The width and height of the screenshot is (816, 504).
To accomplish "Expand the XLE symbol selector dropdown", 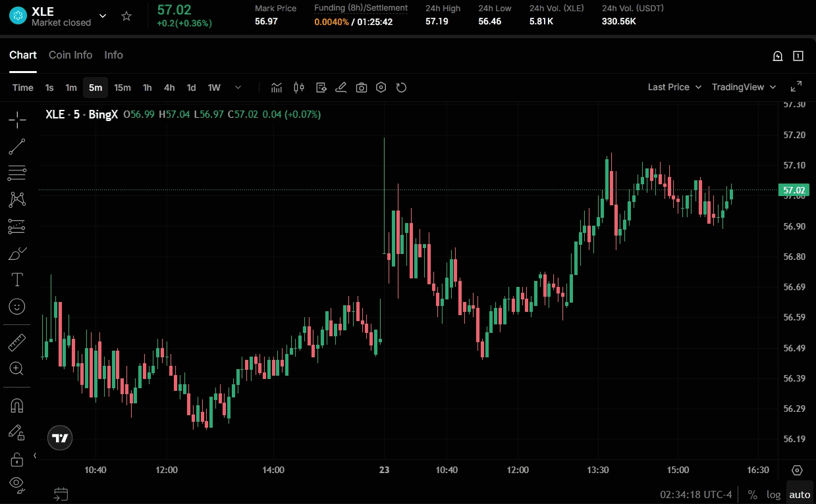I will (103, 16).
